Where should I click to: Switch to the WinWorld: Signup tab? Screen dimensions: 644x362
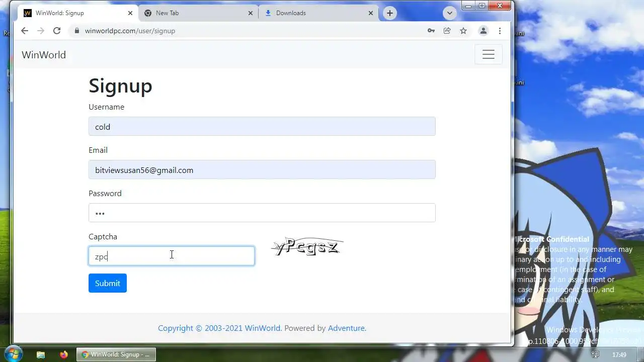point(77,13)
